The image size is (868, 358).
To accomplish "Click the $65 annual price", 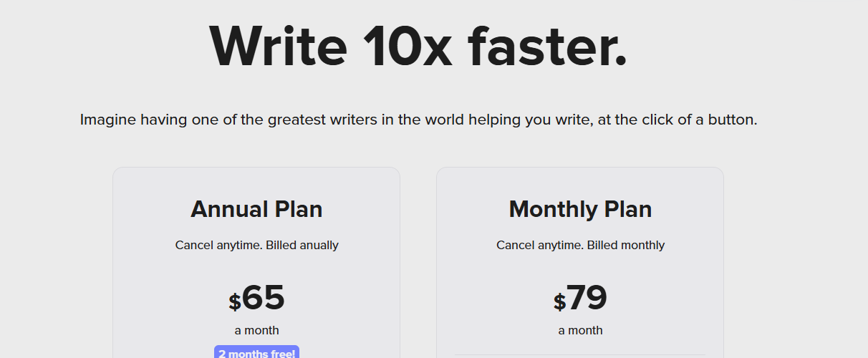I will [256, 298].
